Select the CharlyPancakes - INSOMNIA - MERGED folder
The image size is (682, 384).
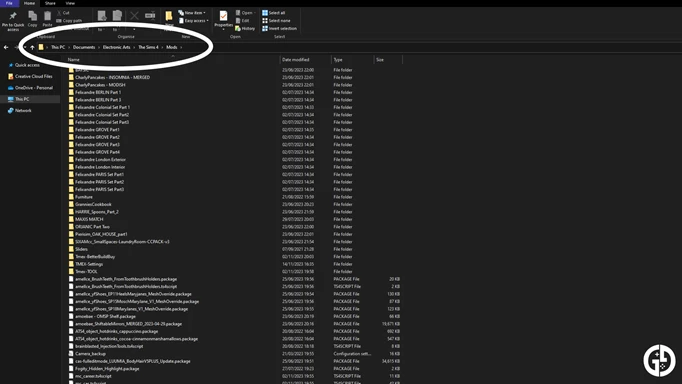click(x=112, y=77)
